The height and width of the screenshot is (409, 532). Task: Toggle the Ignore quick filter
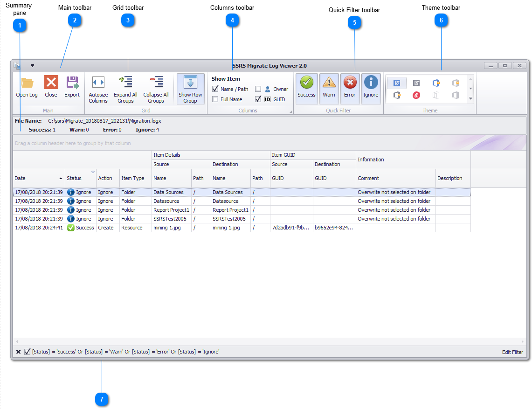click(x=371, y=89)
